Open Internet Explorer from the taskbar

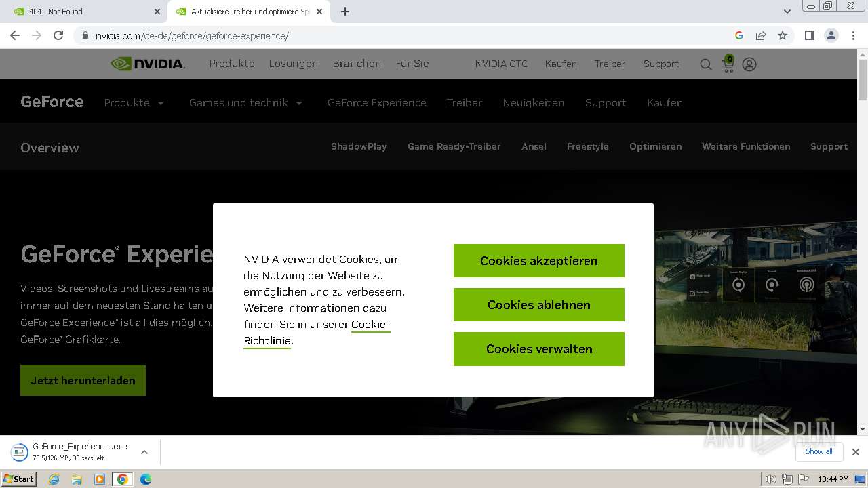pyautogui.click(x=54, y=479)
